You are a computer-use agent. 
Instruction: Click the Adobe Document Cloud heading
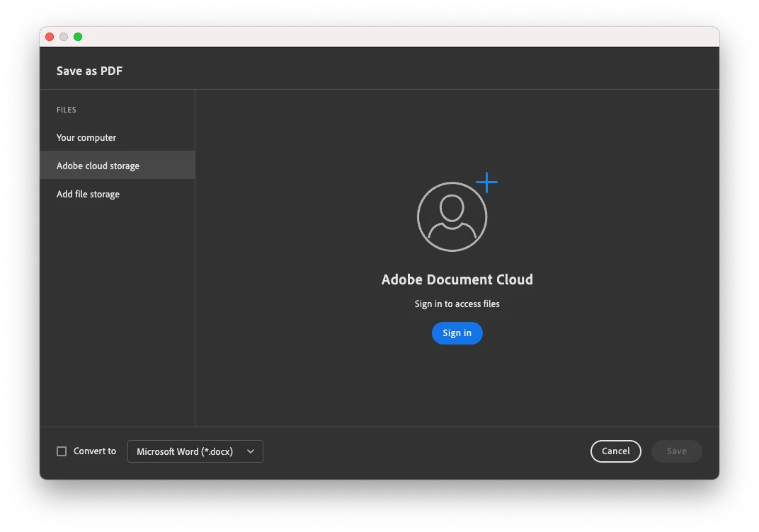457,279
